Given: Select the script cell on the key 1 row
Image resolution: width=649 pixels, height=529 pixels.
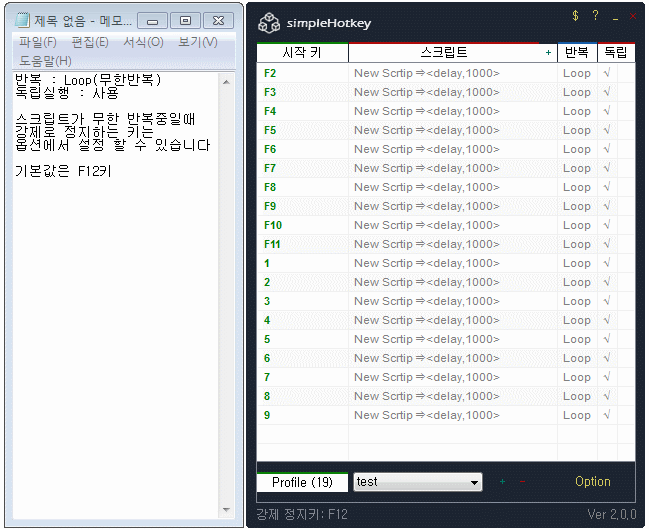Looking at the screenshot, I should coord(453,263).
